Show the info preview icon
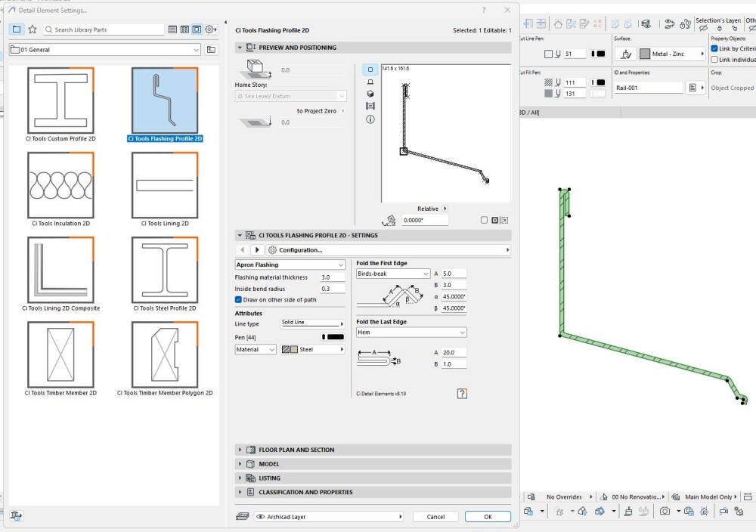The image size is (756, 532). (x=370, y=119)
